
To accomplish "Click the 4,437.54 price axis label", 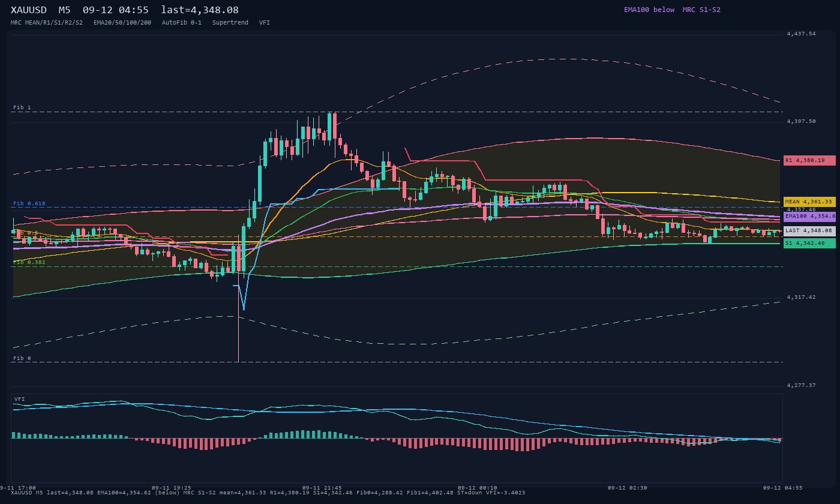I will point(802,34).
